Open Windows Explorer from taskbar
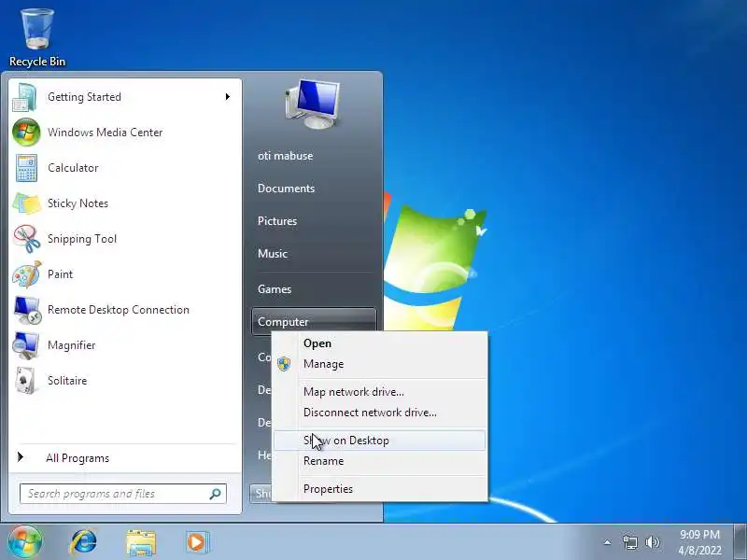 pos(141,542)
